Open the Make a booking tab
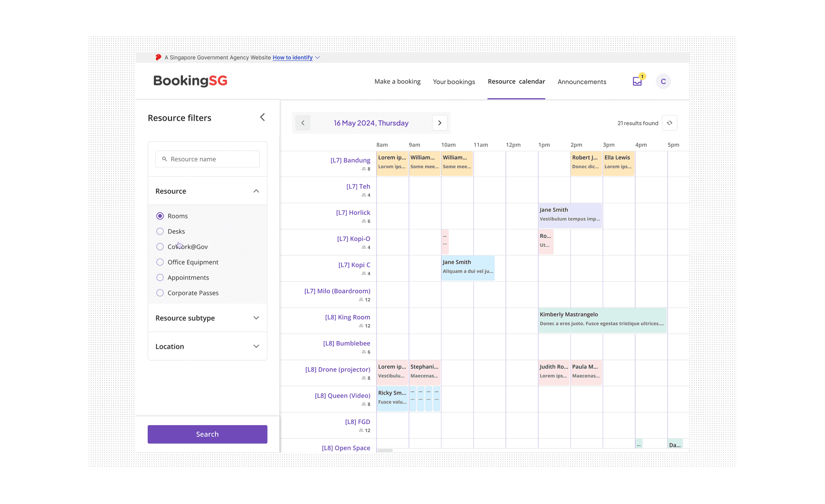825x504 pixels. [x=397, y=82]
